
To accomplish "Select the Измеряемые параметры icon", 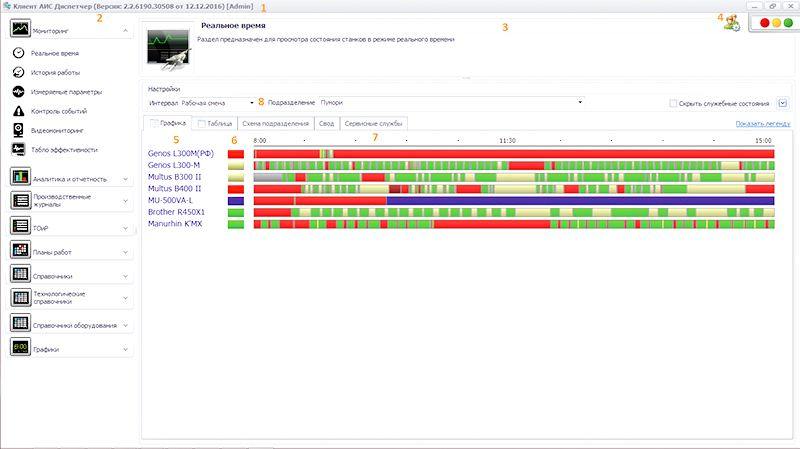I will (x=18, y=91).
